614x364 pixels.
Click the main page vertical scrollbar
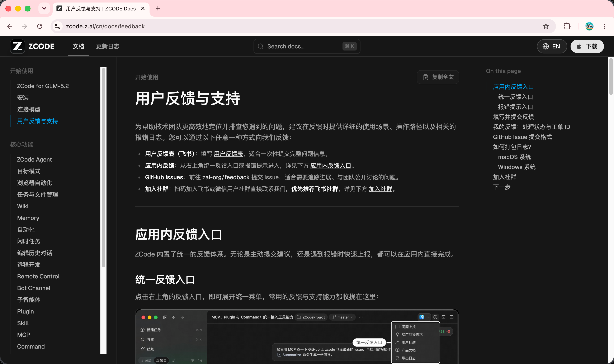[x=611, y=76]
